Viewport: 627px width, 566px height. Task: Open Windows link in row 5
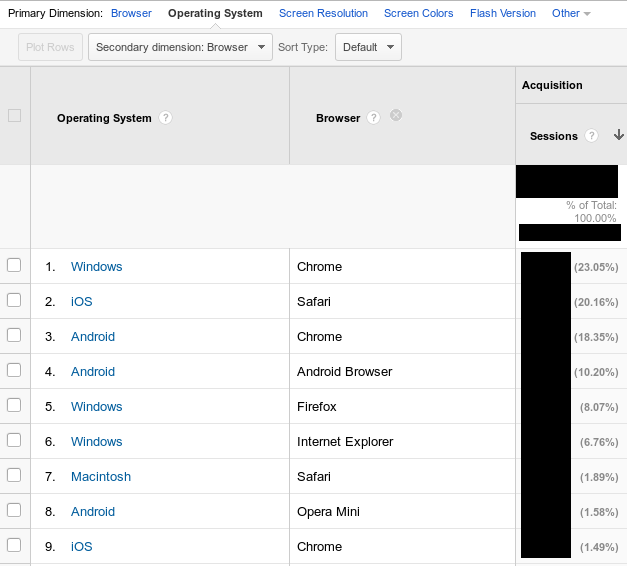[x=96, y=406]
